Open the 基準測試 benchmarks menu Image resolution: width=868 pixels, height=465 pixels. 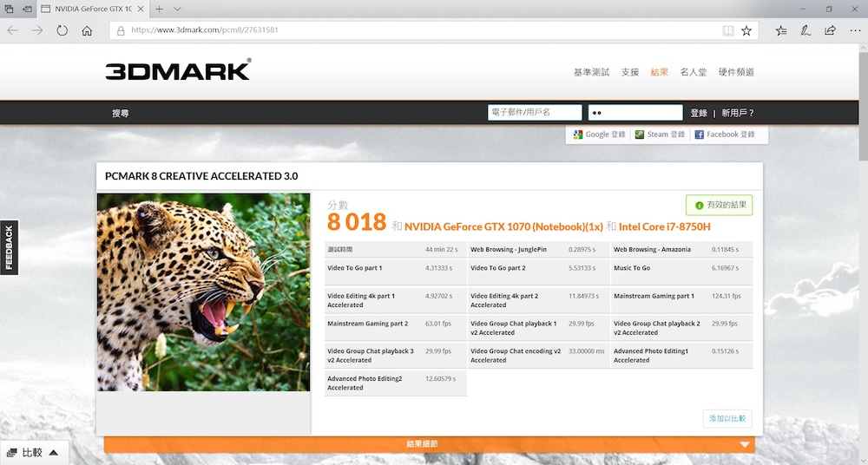[x=591, y=72]
